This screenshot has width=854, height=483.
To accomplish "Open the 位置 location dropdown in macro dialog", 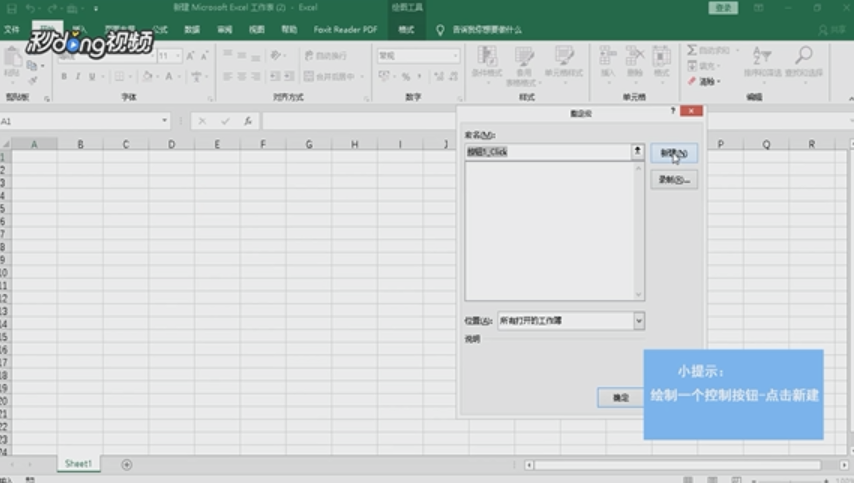I will point(639,321).
